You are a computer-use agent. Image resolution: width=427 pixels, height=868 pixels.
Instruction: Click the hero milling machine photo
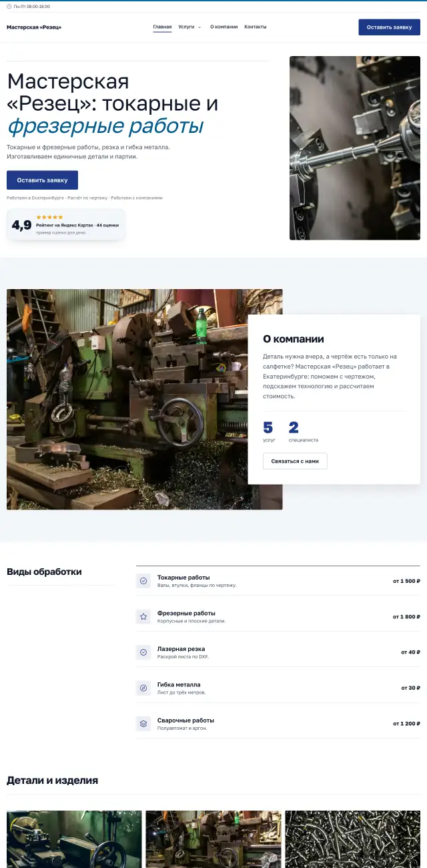(x=355, y=148)
